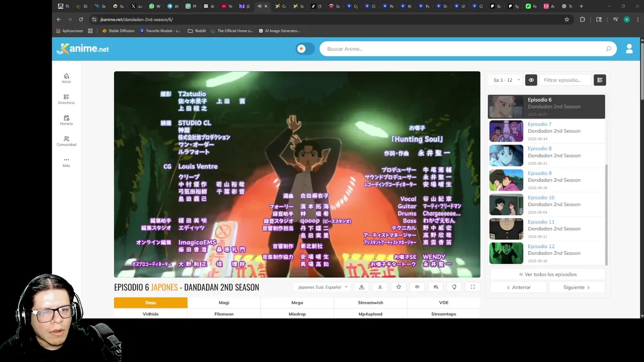Viewport: 644px width, 362px height.
Task: Open the Comunidad sidebar icon
Action: pos(66,141)
